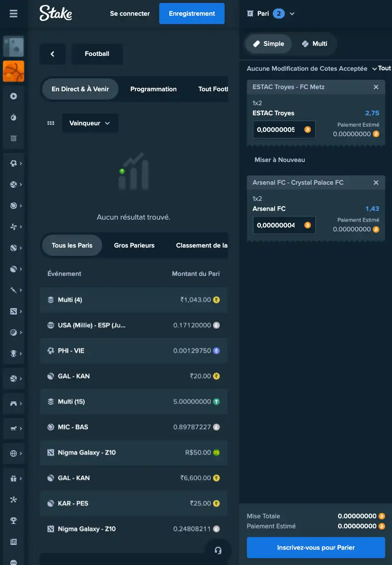Click the grid layout icon beside Vainqueur
Image resolution: width=392 pixels, height=565 pixels.
[x=51, y=124]
